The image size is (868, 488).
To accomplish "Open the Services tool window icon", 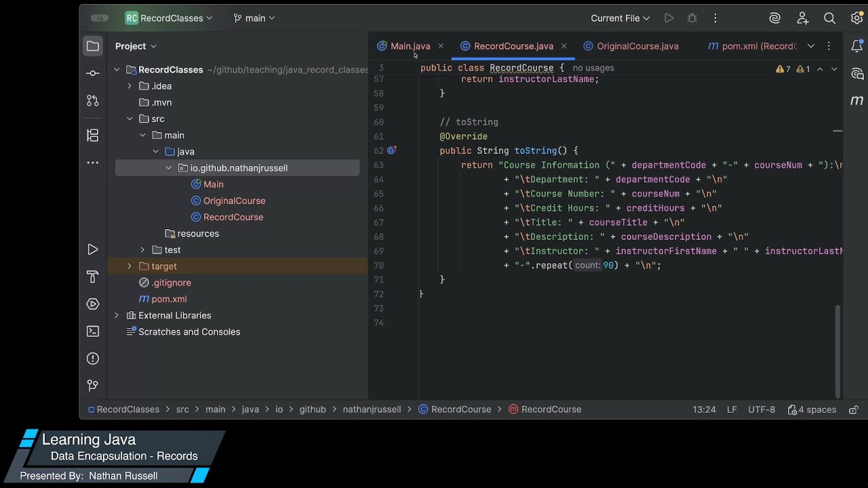I will [93, 304].
